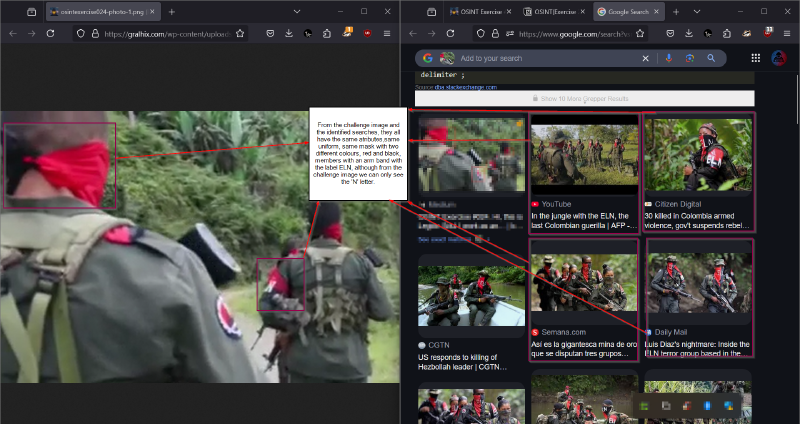Clear the Google search box with X
800x424 pixels.
[646, 59]
